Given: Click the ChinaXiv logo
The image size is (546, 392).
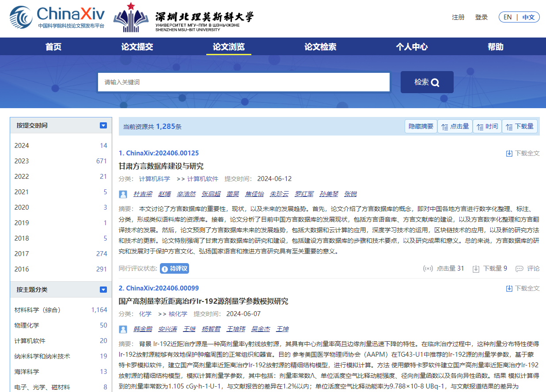Looking at the screenshot, I should [x=57, y=17].
